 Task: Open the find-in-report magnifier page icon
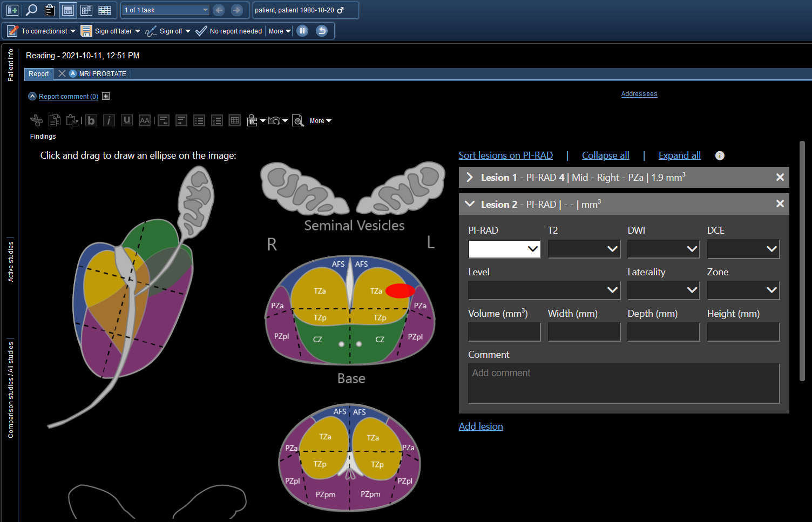298,120
